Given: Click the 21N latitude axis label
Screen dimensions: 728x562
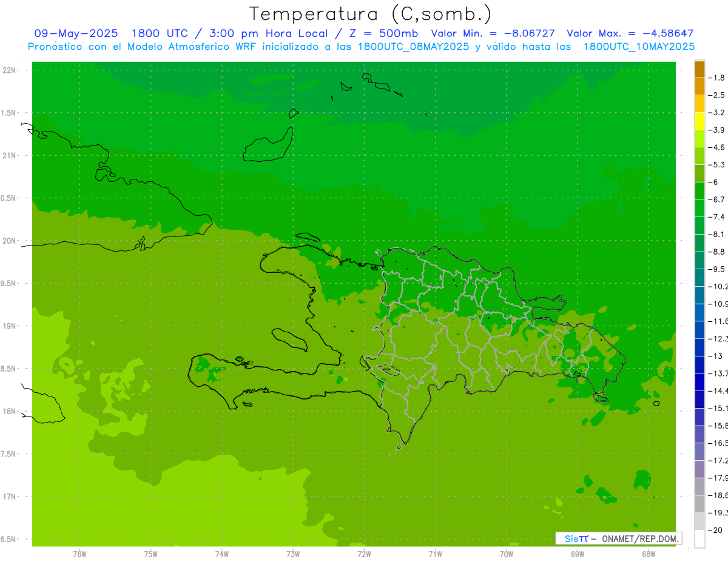Looking at the screenshot, I should tap(10, 155).
